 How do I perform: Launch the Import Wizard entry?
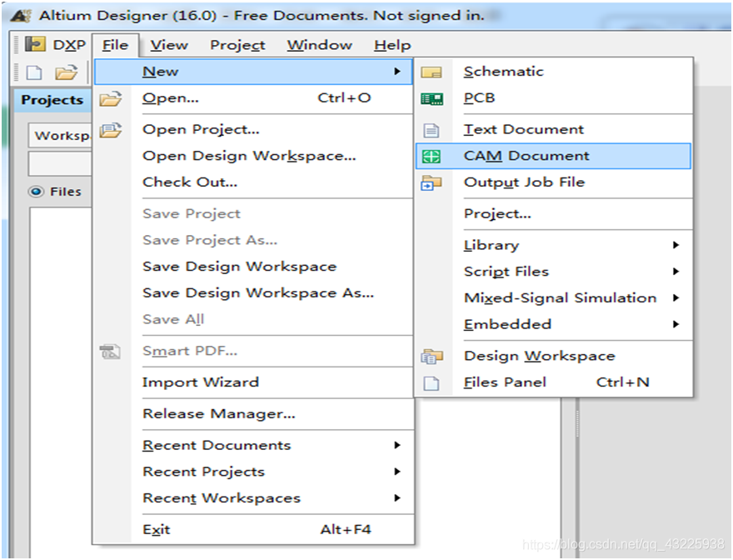point(254,382)
